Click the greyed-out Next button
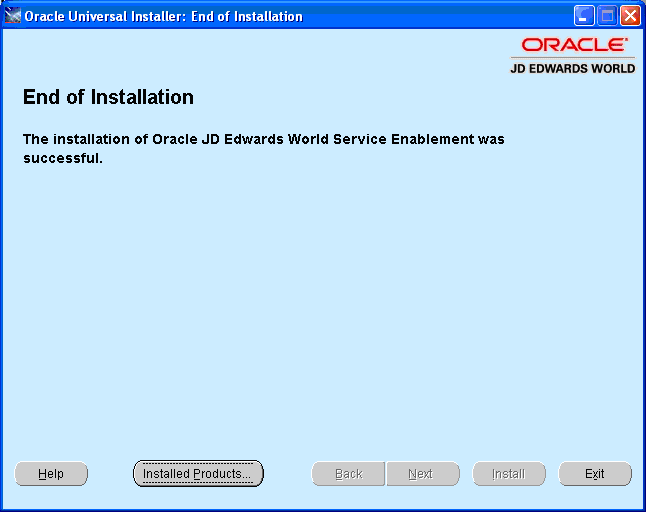Image resolution: width=646 pixels, height=512 pixels. pyautogui.click(x=423, y=474)
